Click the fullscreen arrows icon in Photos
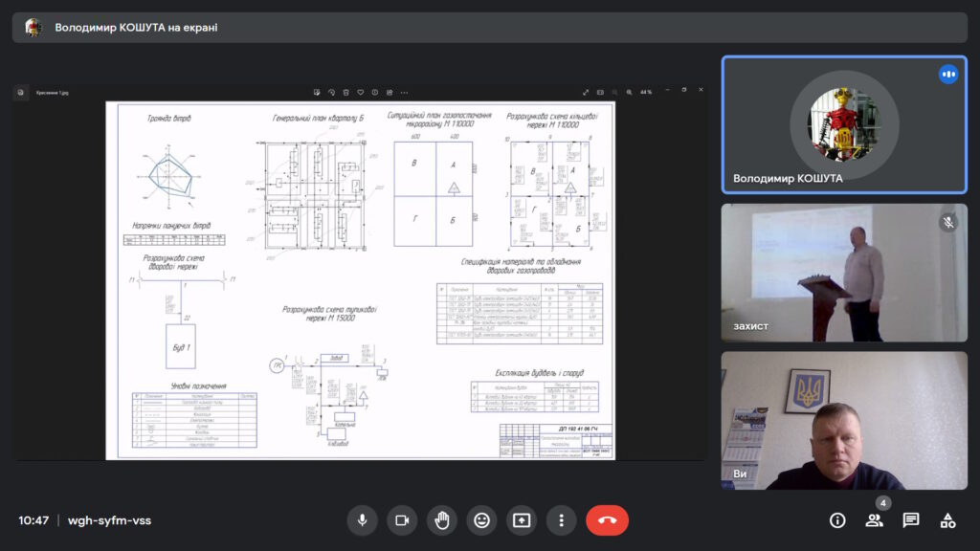980x551 pixels. point(586,93)
